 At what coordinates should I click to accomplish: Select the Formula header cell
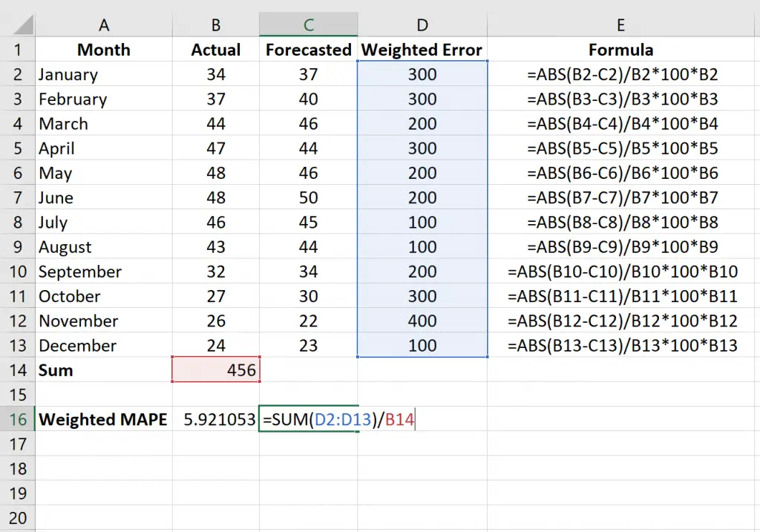620,50
